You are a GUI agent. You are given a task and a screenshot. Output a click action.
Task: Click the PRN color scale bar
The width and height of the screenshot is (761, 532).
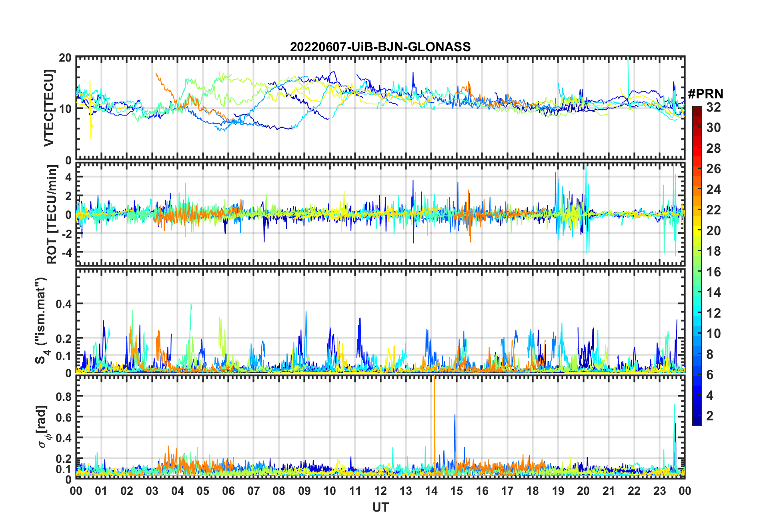coord(697,266)
